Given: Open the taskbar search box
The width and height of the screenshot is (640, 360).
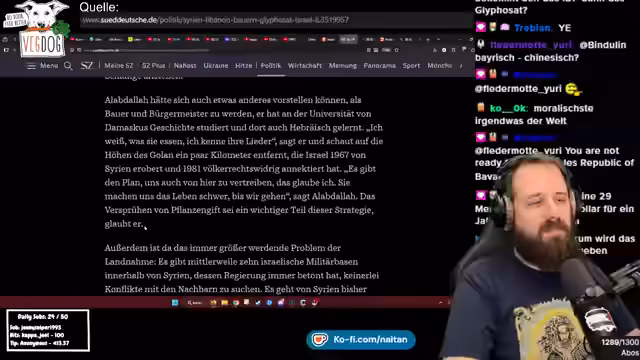Looking at the screenshot, I should tap(195, 302).
